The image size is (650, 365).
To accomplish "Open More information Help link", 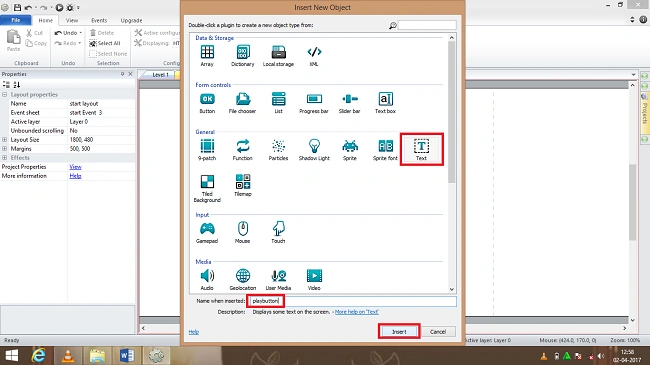I will point(75,176).
